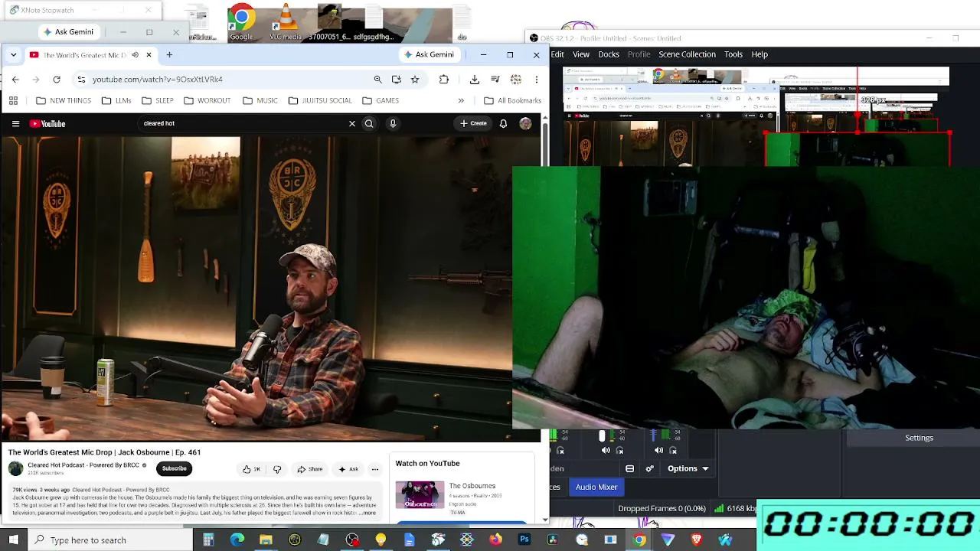Image resolution: width=980 pixels, height=551 pixels.
Task: Install the app via the address bar icon
Action: click(x=396, y=80)
